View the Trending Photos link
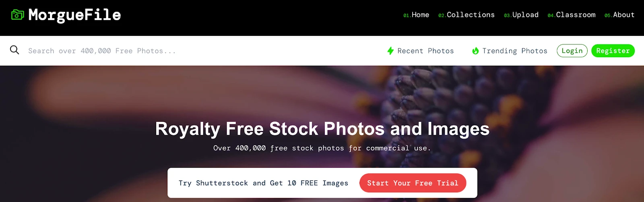 coord(515,51)
